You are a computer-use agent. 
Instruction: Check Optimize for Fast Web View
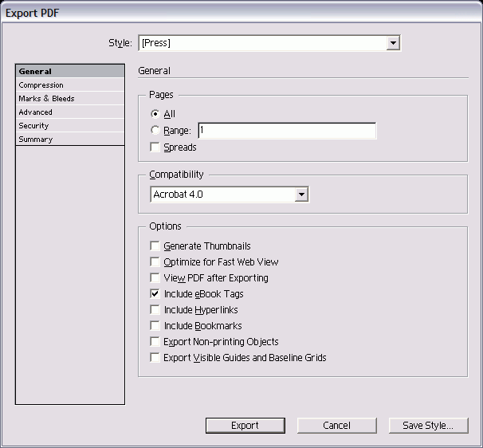(x=155, y=262)
